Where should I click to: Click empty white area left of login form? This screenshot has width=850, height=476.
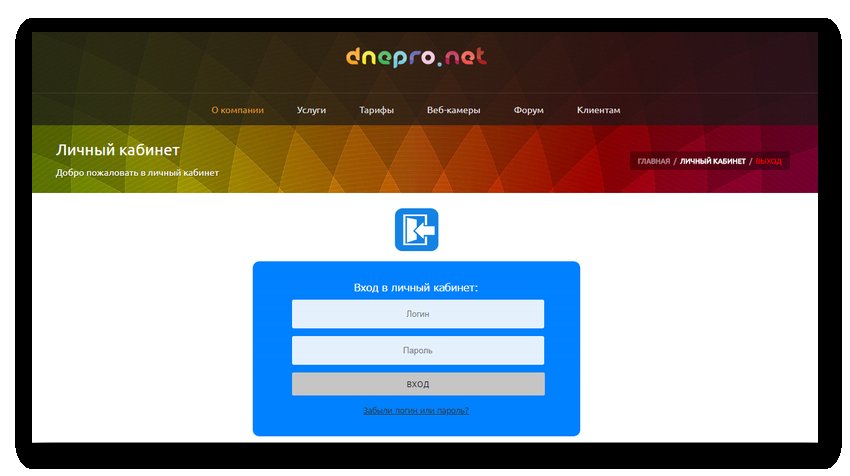140,330
